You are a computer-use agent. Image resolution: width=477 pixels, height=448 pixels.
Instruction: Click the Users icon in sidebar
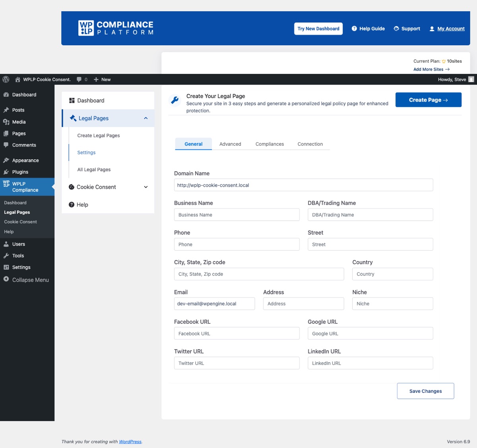[x=6, y=244]
